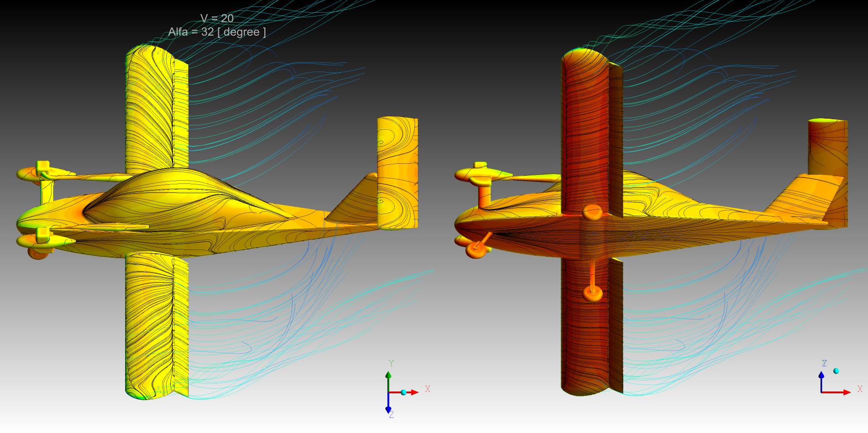Select the V = 20 velocity label

217,18
